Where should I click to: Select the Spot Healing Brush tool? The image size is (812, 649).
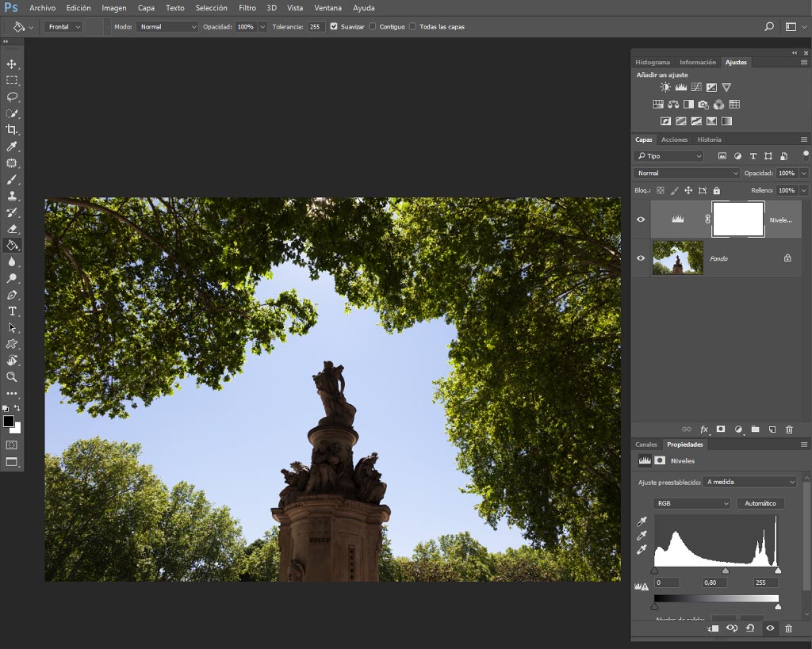coord(11,163)
